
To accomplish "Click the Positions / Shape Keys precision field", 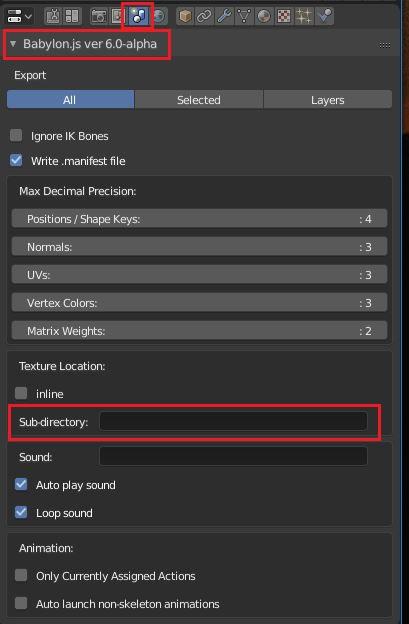I will pos(199,218).
